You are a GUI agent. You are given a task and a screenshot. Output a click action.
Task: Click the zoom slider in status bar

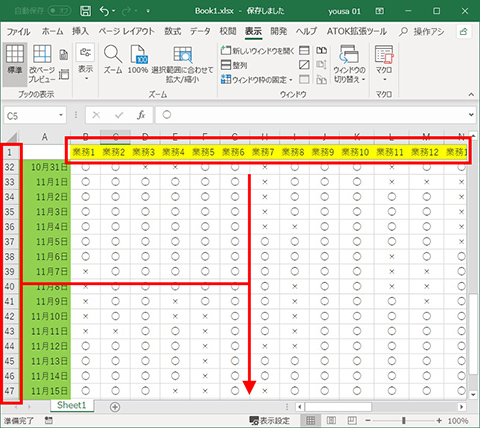click(404, 421)
